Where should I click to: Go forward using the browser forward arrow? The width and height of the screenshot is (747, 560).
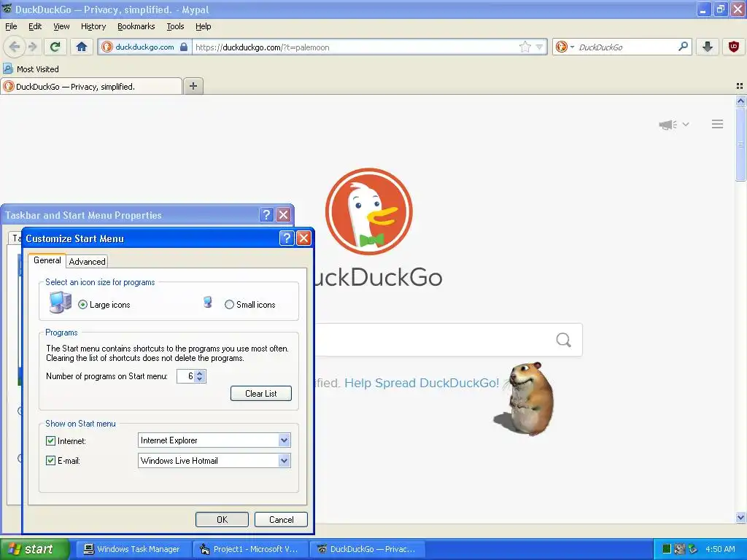tap(33, 47)
